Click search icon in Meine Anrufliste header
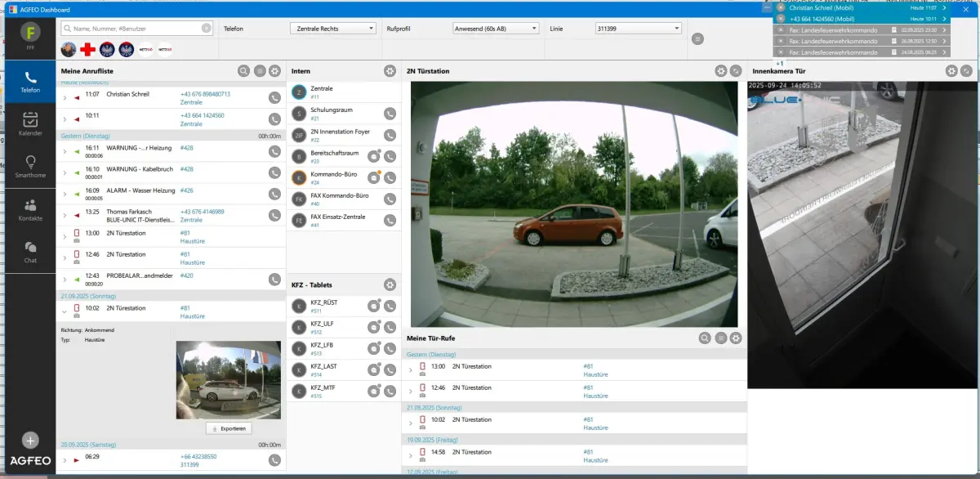 tap(243, 71)
